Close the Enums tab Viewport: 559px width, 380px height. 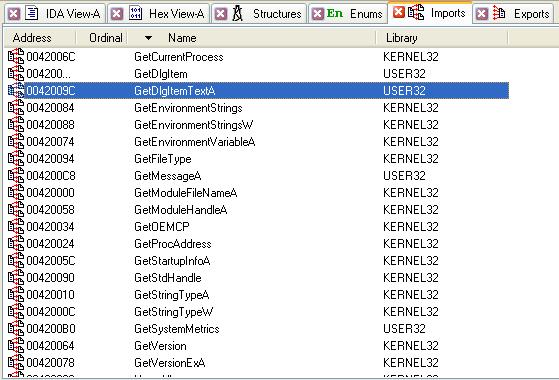tap(317, 14)
